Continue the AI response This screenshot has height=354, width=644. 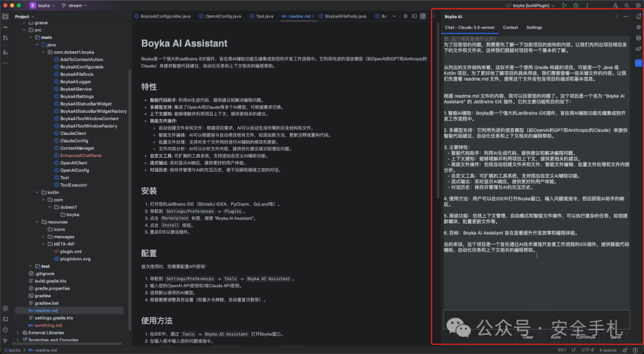tap(585, 337)
